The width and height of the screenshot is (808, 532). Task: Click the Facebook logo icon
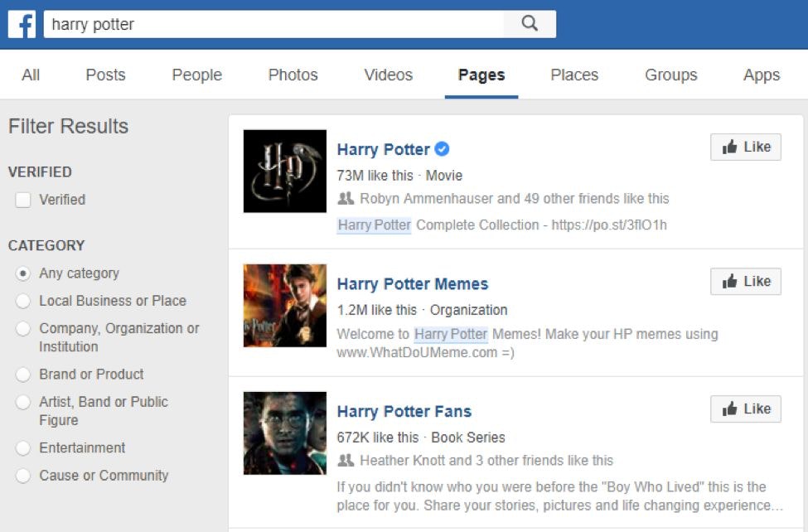point(22,24)
